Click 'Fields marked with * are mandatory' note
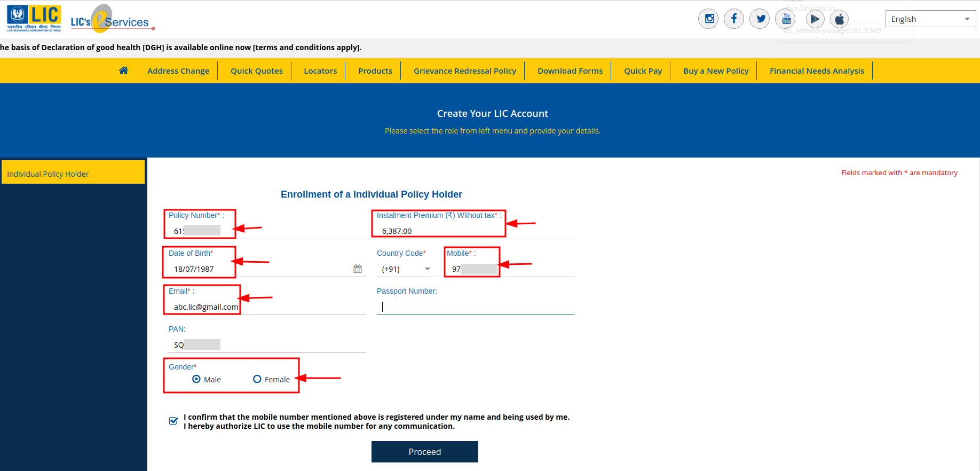Image resolution: width=980 pixels, height=471 pixels. tap(899, 172)
